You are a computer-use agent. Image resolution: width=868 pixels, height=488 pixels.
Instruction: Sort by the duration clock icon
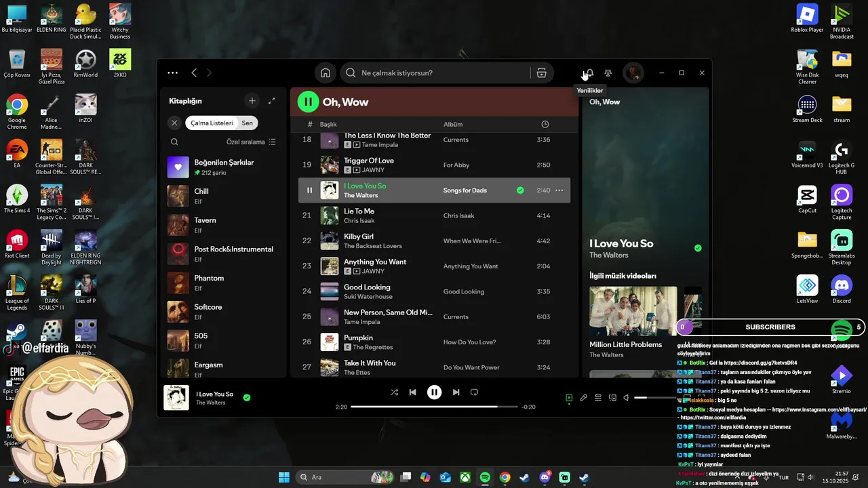click(545, 125)
